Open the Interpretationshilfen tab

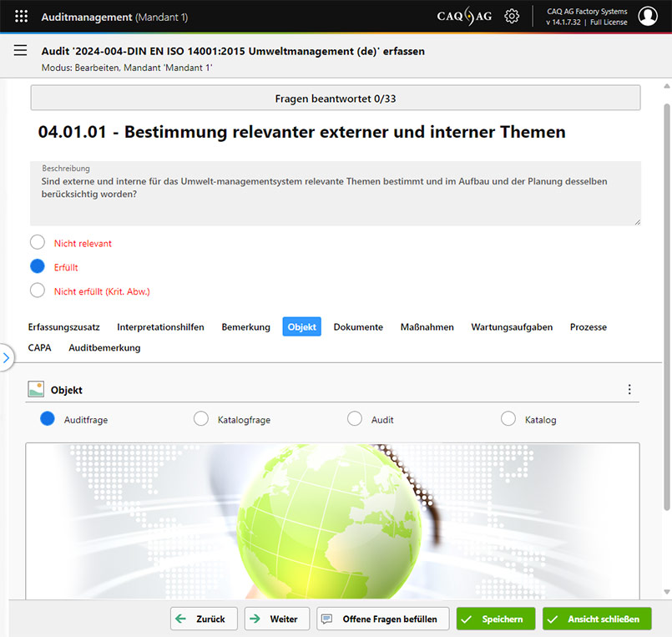[x=160, y=327]
